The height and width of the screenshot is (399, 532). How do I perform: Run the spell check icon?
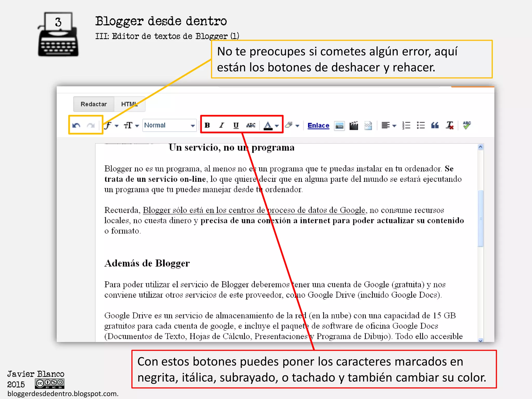467,125
